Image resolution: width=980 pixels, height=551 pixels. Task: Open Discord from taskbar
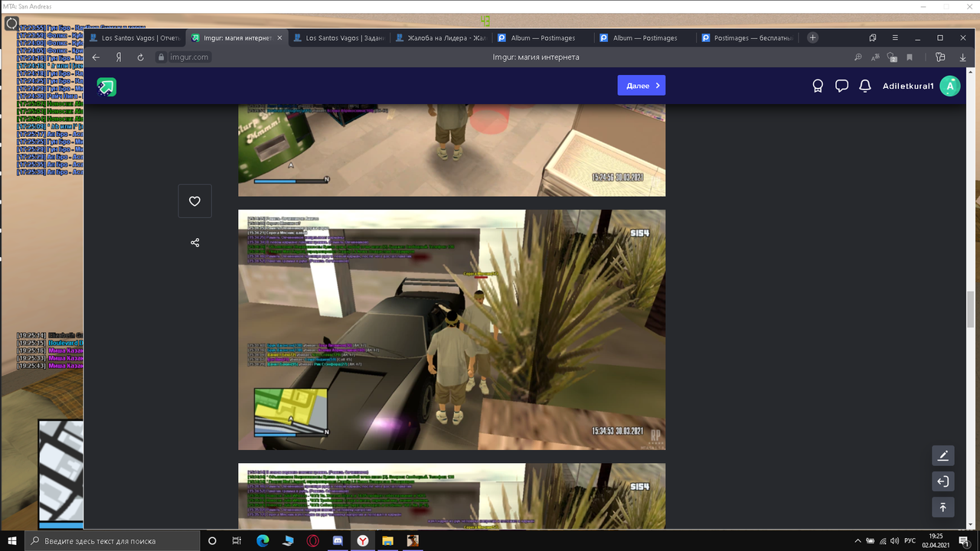[x=338, y=540]
